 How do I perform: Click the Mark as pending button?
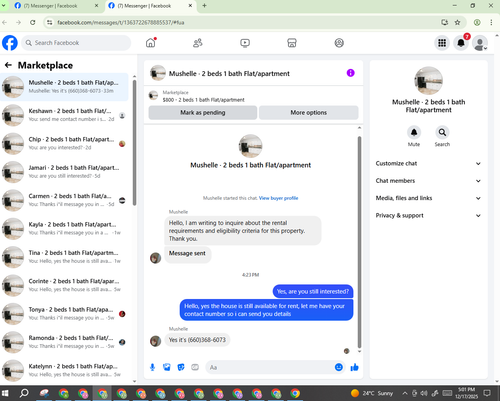tap(203, 113)
